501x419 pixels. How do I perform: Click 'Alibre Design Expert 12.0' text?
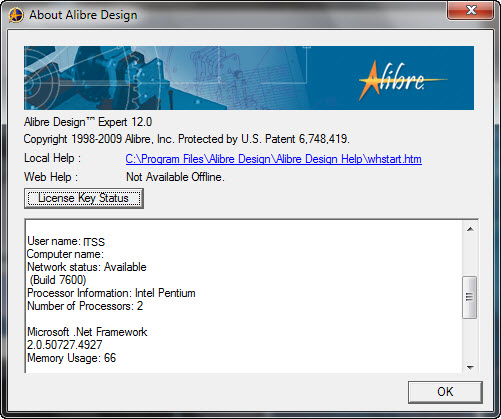(88, 122)
